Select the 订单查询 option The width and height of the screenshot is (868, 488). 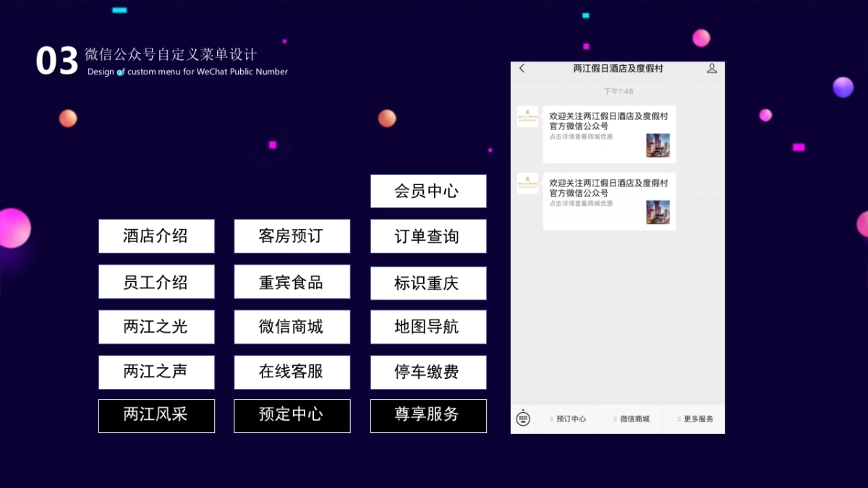tap(428, 236)
